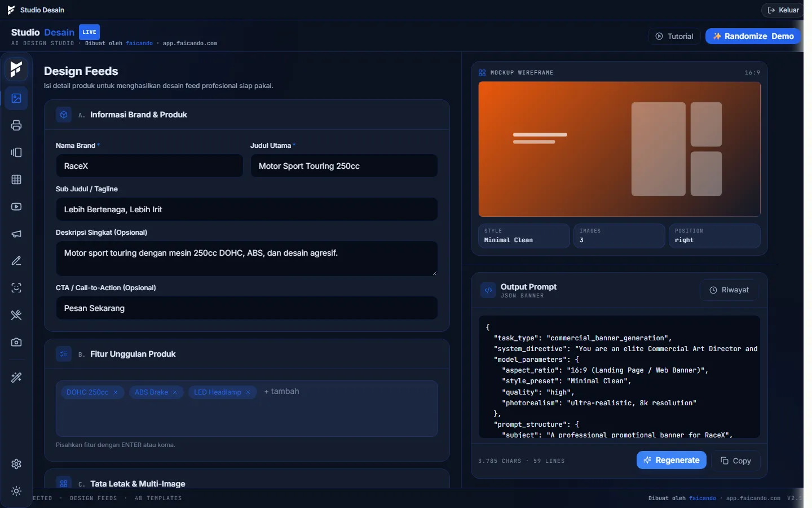
Task: Click the mockup wireframe orange preview
Action: [x=619, y=149]
